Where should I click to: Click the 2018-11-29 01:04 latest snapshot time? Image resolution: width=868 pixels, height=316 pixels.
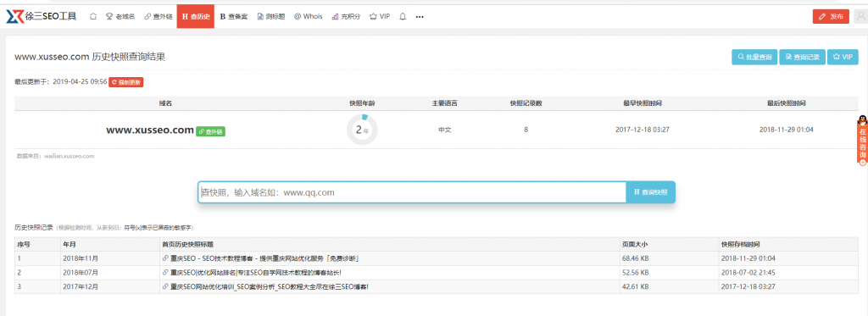pyautogui.click(x=786, y=130)
